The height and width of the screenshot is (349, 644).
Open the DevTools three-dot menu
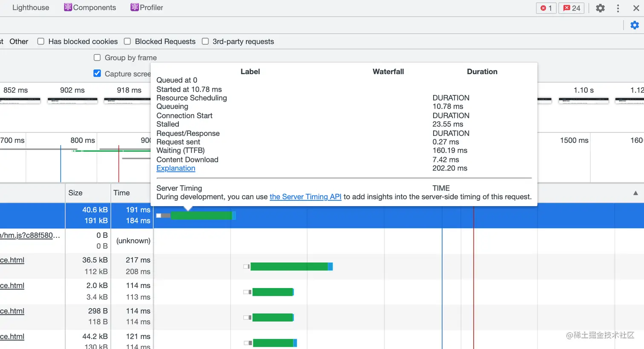click(x=618, y=8)
